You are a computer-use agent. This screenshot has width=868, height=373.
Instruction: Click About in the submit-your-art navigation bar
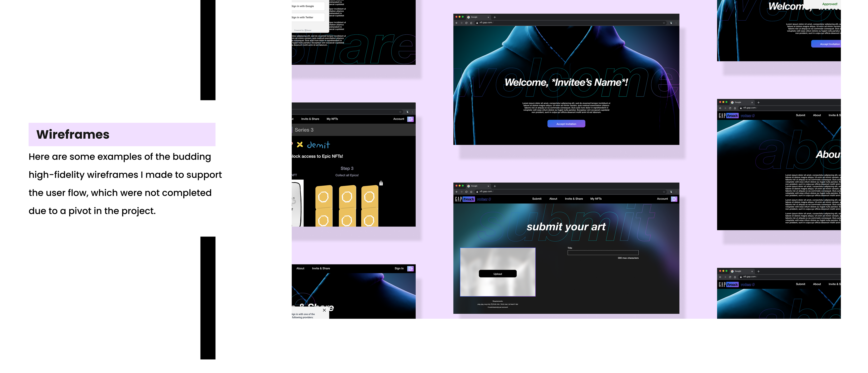coord(553,199)
